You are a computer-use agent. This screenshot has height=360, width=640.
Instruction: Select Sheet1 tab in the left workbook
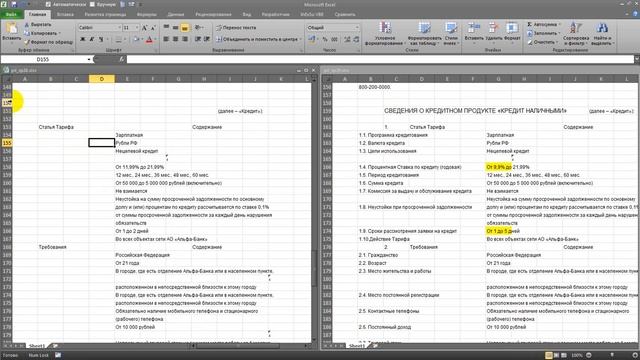click(x=37, y=346)
